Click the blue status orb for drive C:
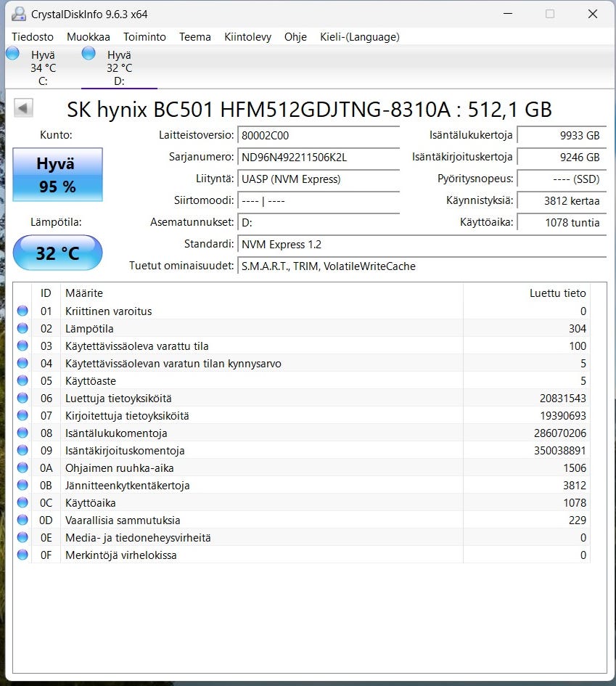The width and height of the screenshot is (616, 686). tap(12, 54)
